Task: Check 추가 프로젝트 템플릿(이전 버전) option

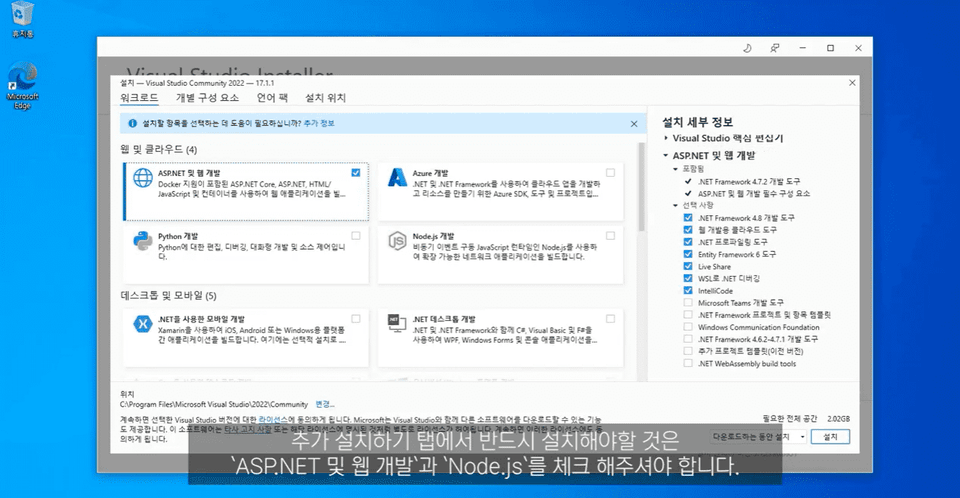Action: click(688, 351)
